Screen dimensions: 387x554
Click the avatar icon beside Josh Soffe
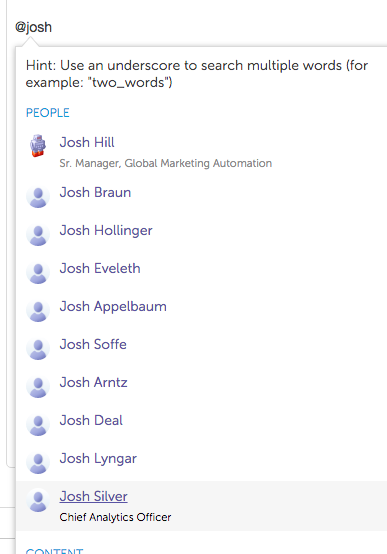[x=38, y=348]
